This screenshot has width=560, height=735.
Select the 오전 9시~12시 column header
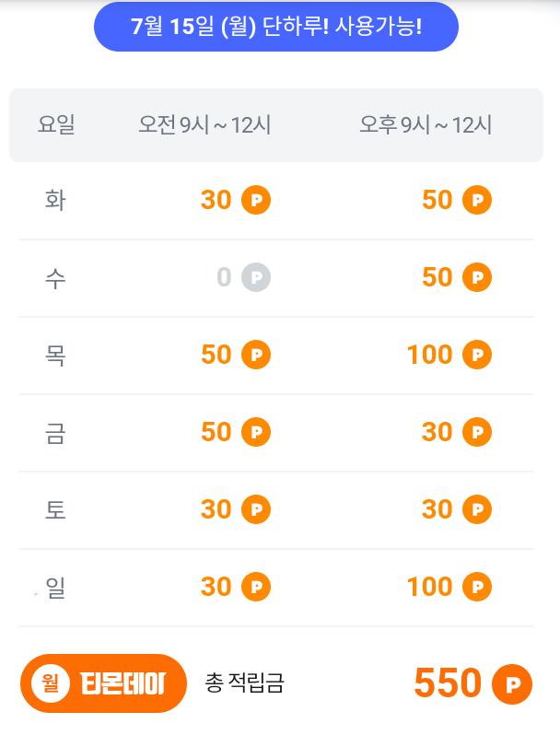point(204,124)
